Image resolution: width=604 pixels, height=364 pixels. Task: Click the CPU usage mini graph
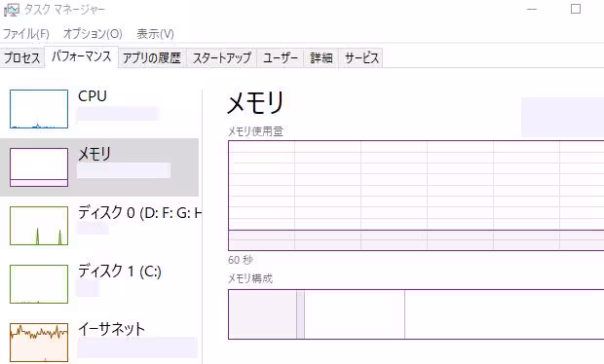[39, 109]
